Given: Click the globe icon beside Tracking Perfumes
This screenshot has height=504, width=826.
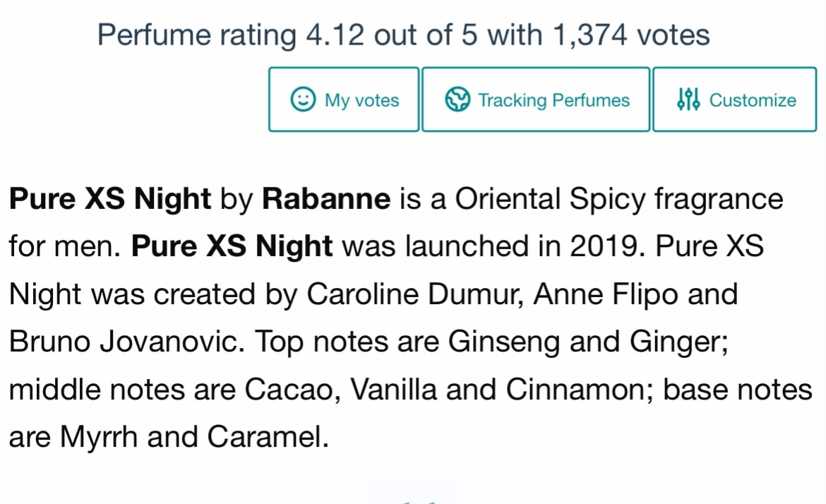Looking at the screenshot, I should (457, 99).
